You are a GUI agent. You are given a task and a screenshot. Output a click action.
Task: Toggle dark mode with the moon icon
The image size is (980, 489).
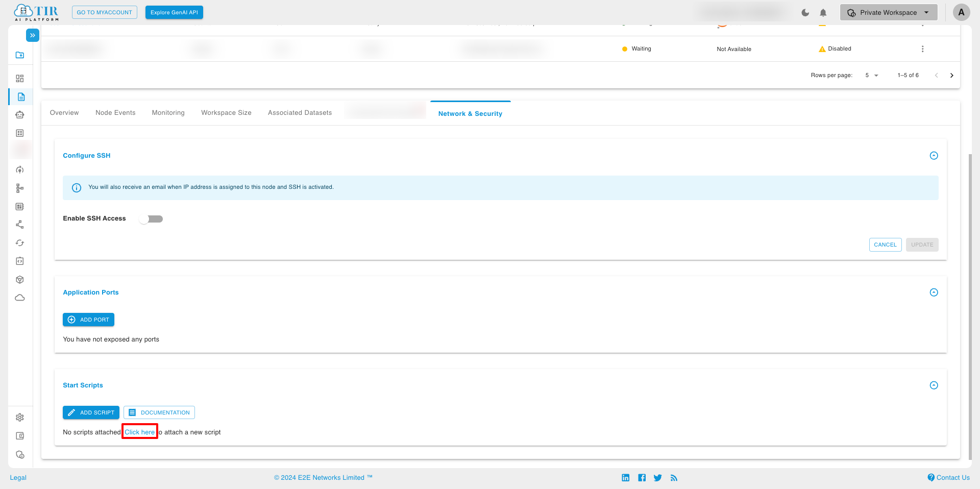tap(805, 13)
